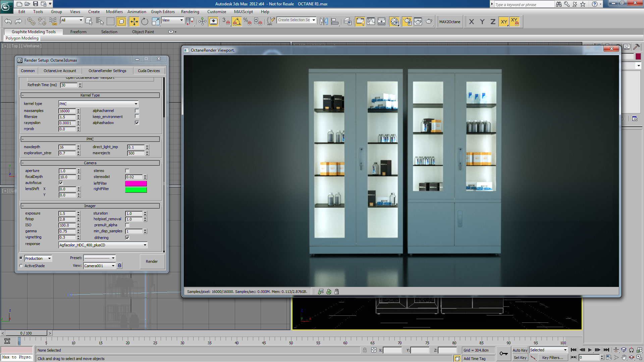Click the Select and Link chain icon
Viewport: 644px width, 362px height.
pos(31,22)
